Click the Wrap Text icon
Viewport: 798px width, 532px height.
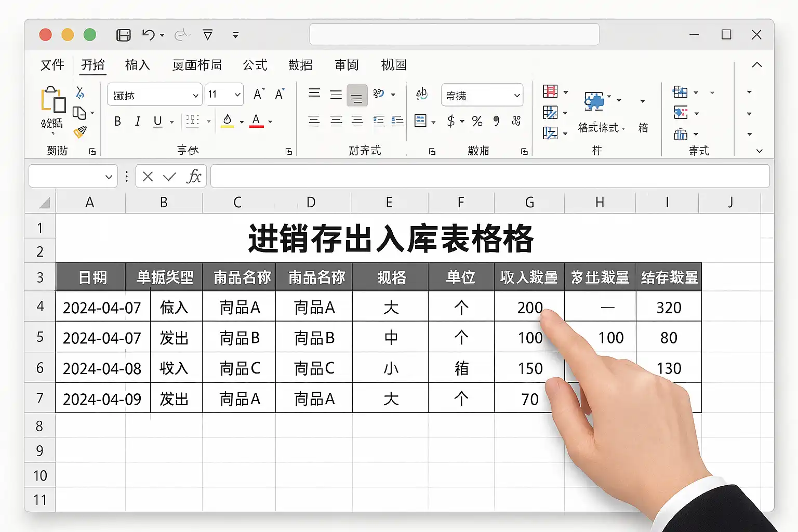(421, 94)
